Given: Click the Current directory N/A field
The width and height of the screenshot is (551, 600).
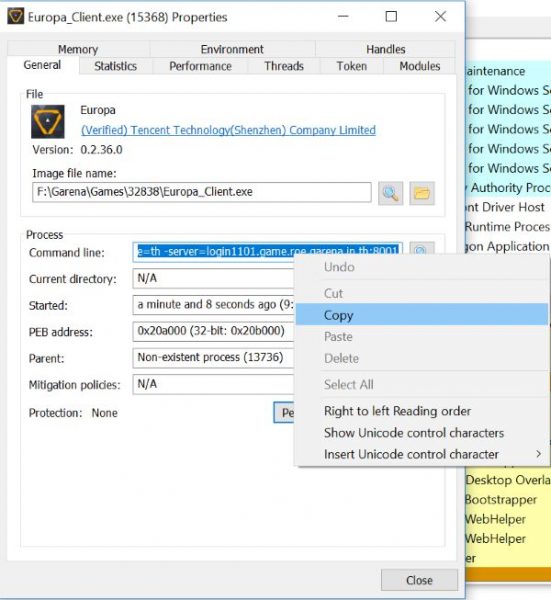Looking at the screenshot, I should (213, 278).
